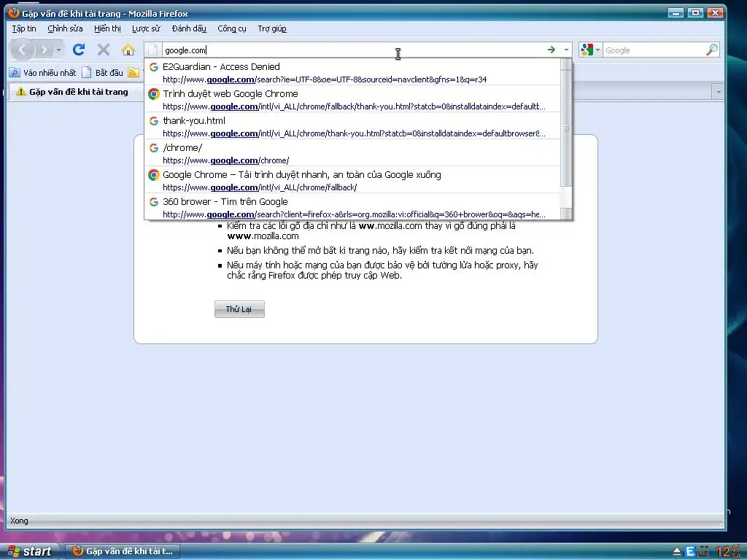
Task: Click the green Go arrow in address bar
Action: coord(551,50)
